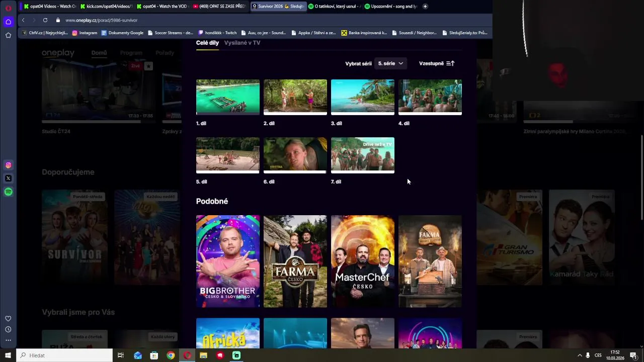
Task: Switch to Upozornění song Spotify tab
Action: pyautogui.click(x=391, y=6)
